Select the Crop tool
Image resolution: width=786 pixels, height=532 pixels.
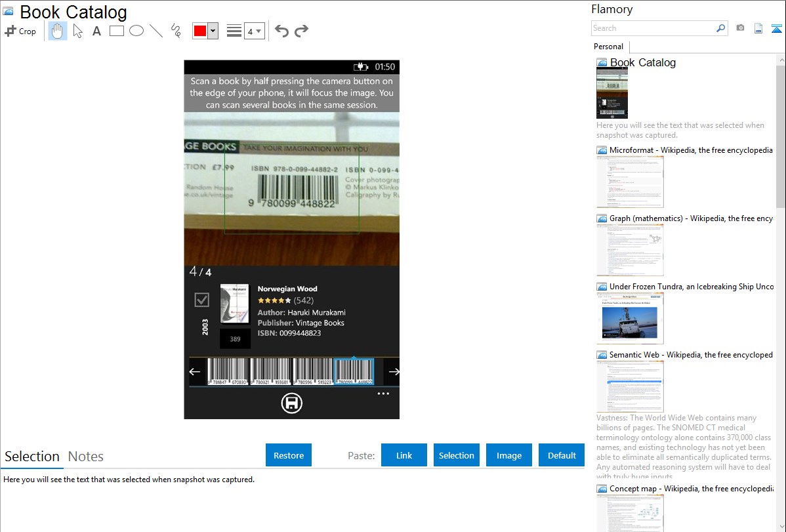(20, 31)
